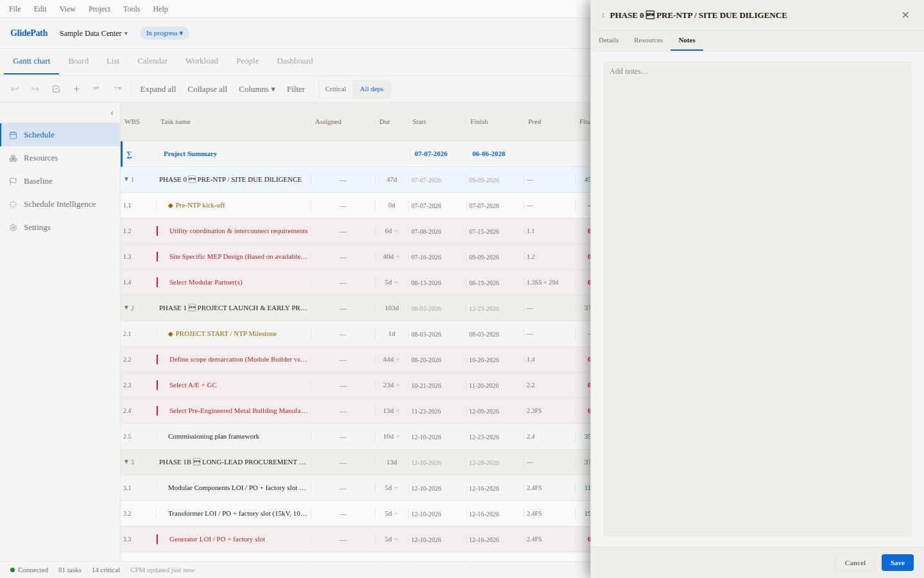
Task: Click Expand all
Action: click(x=158, y=89)
